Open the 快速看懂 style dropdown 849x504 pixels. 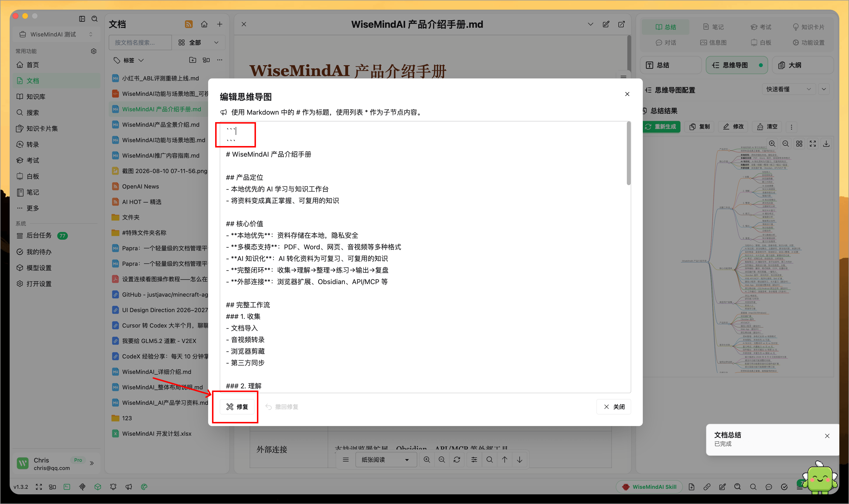coord(789,89)
